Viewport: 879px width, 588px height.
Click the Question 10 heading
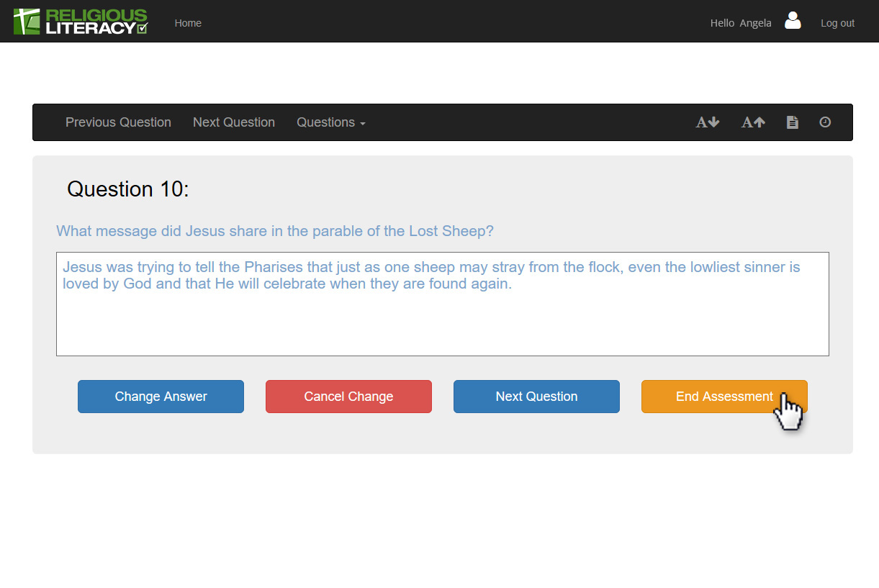(x=127, y=189)
